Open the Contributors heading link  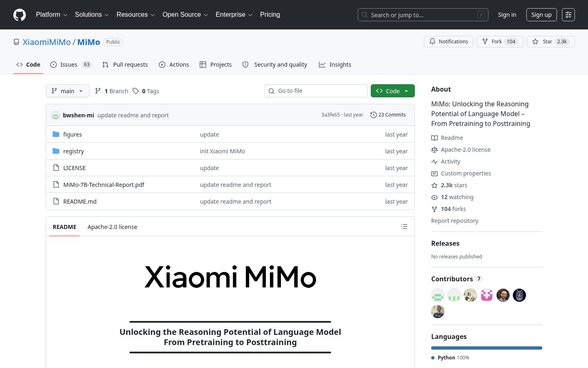(x=457, y=279)
